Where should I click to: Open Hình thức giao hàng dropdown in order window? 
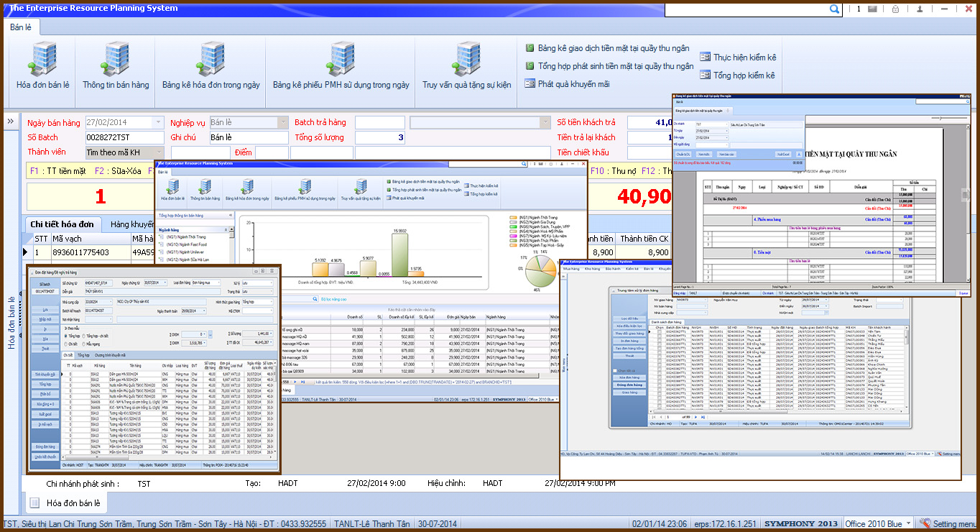tap(272, 302)
